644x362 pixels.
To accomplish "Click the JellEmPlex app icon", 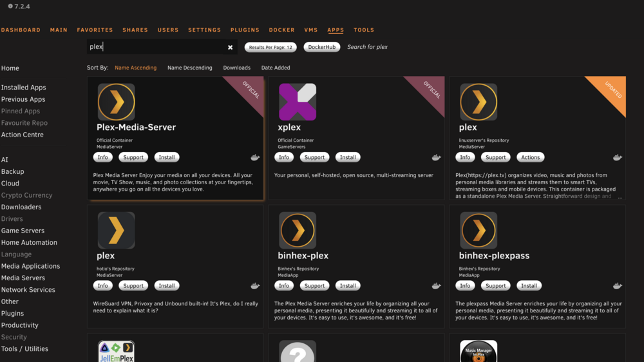I will (116, 351).
